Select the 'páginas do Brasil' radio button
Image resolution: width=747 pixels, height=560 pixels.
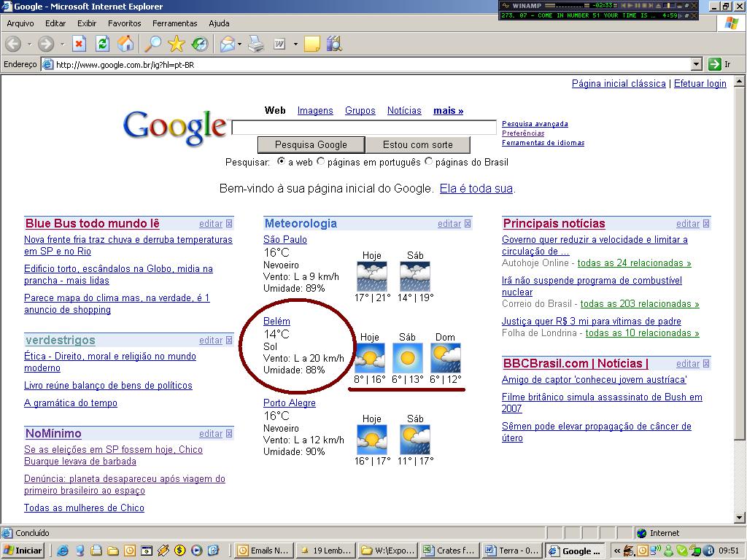pos(428,161)
